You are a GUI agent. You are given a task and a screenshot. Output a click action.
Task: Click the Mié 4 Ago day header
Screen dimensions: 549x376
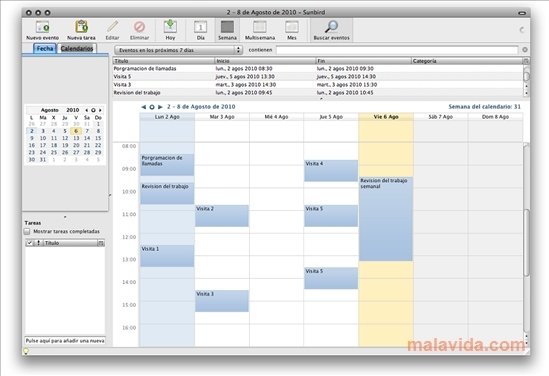pyautogui.click(x=277, y=117)
